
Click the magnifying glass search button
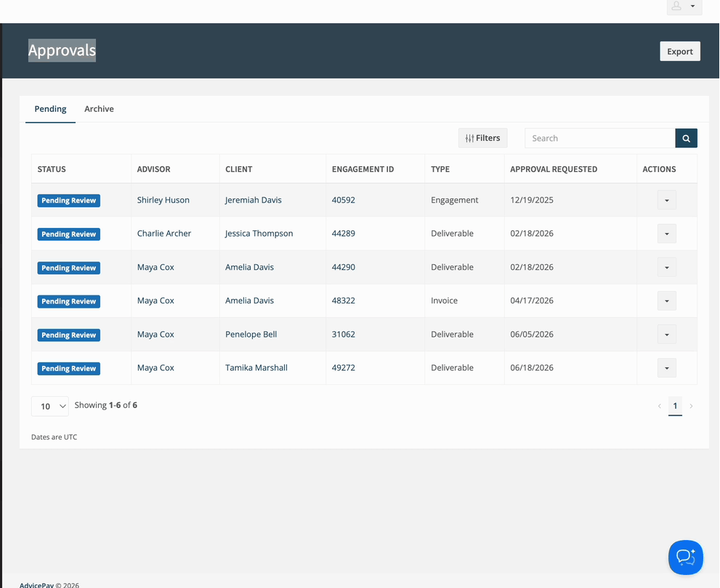686,138
